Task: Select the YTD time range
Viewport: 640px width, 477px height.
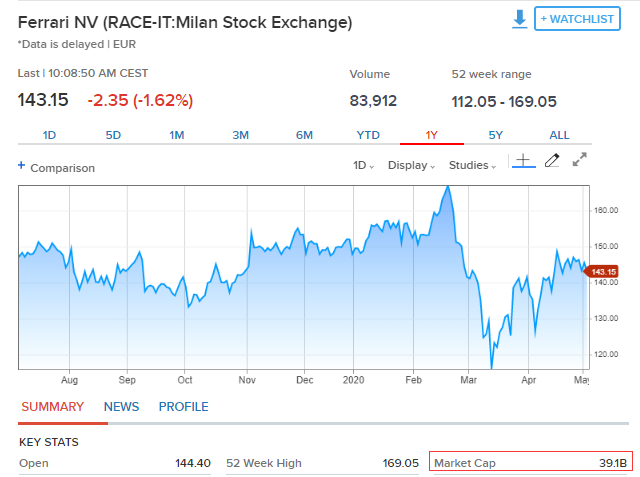Action: [368, 135]
